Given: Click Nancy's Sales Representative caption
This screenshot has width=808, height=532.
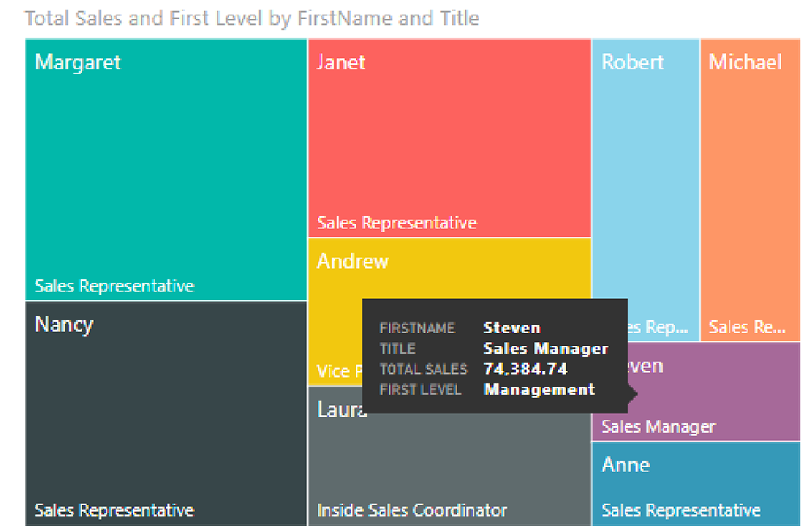Looking at the screenshot, I should [x=114, y=510].
